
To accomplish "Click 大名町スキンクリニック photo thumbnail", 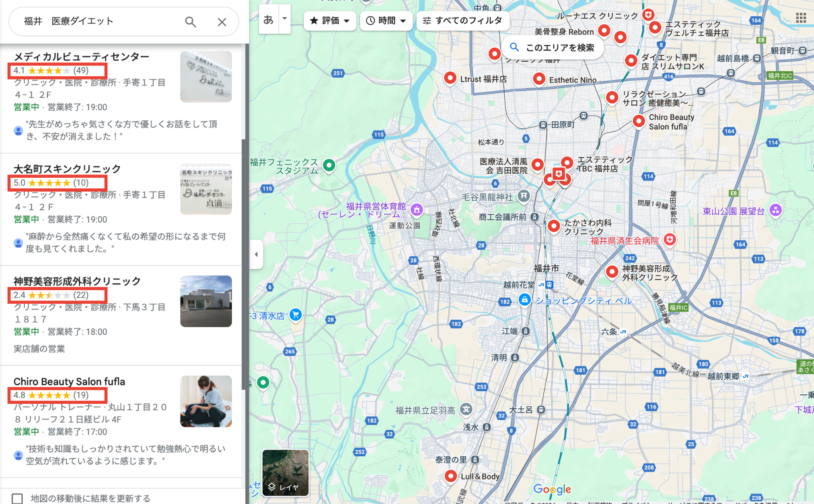I will pos(206,189).
